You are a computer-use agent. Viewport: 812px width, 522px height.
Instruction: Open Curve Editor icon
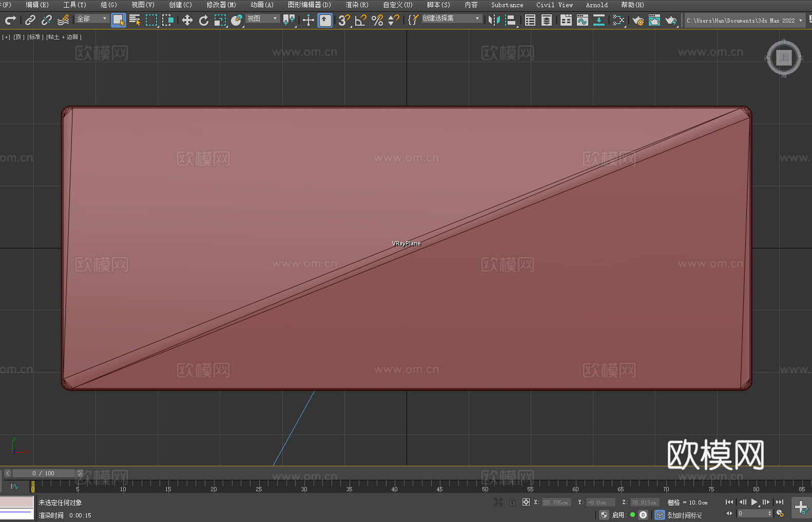[x=583, y=20]
